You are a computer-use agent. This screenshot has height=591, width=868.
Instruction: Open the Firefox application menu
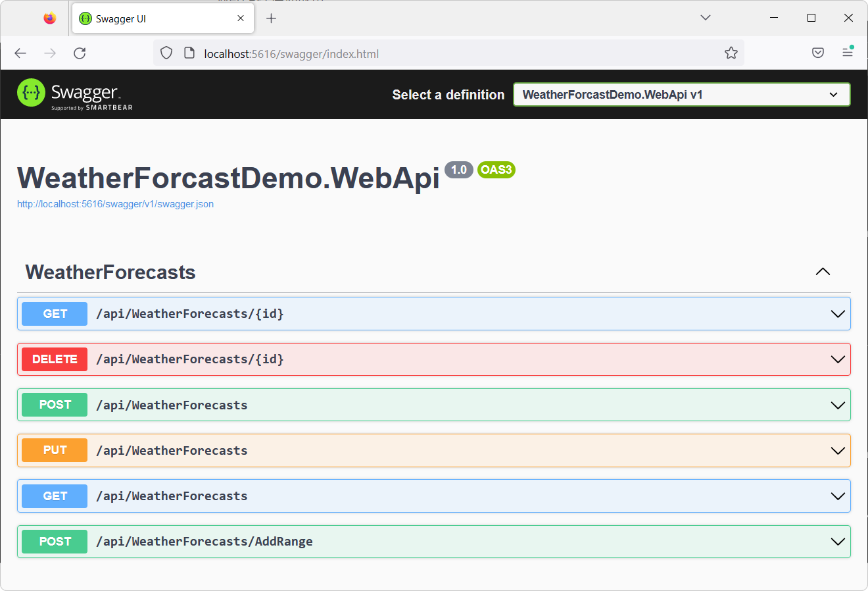click(x=848, y=53)
